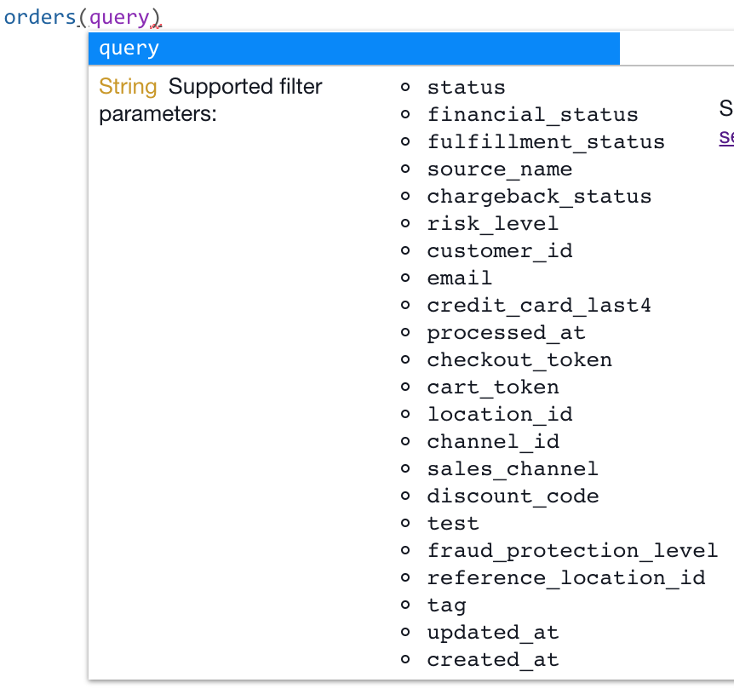734x700 pixels.
Task: Click credit_card_last4 in the list
Action: pos(539,306)
